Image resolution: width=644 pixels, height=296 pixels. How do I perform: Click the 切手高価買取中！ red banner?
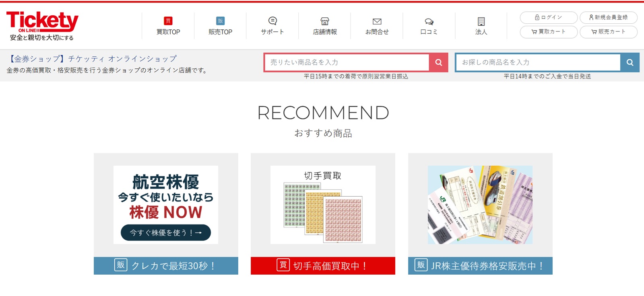click(323, 266)
